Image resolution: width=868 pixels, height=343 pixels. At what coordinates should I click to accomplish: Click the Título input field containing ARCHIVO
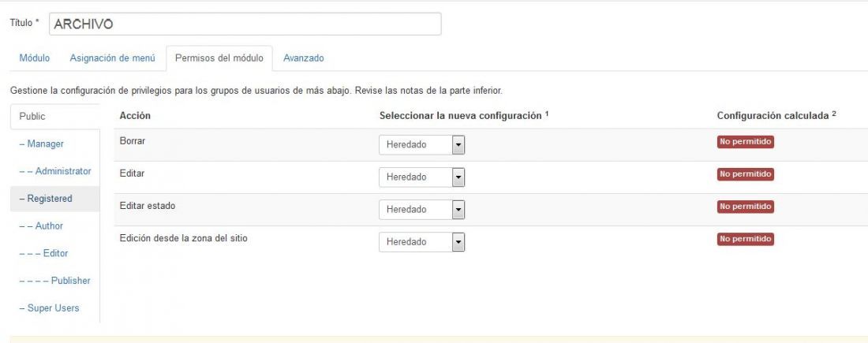[x=245, y=24]
